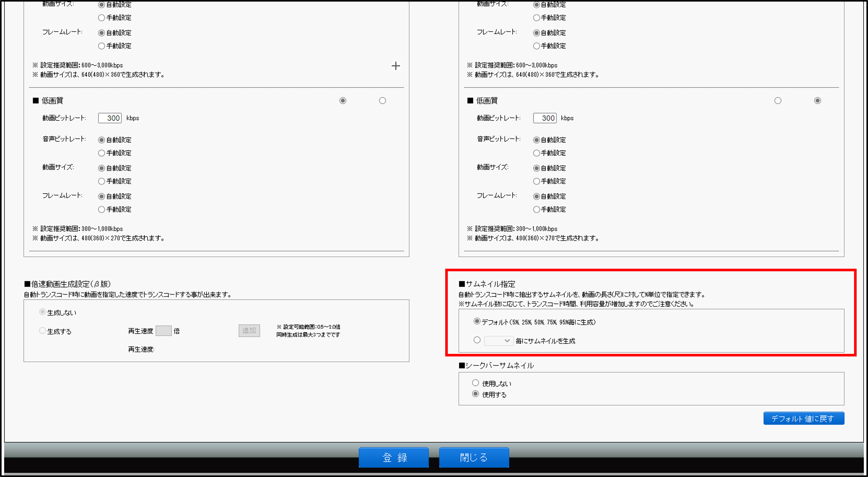This screenshot has width=868, height=477.
Task: Click the 再生速度 input field
Action: [x=164, y=331]
